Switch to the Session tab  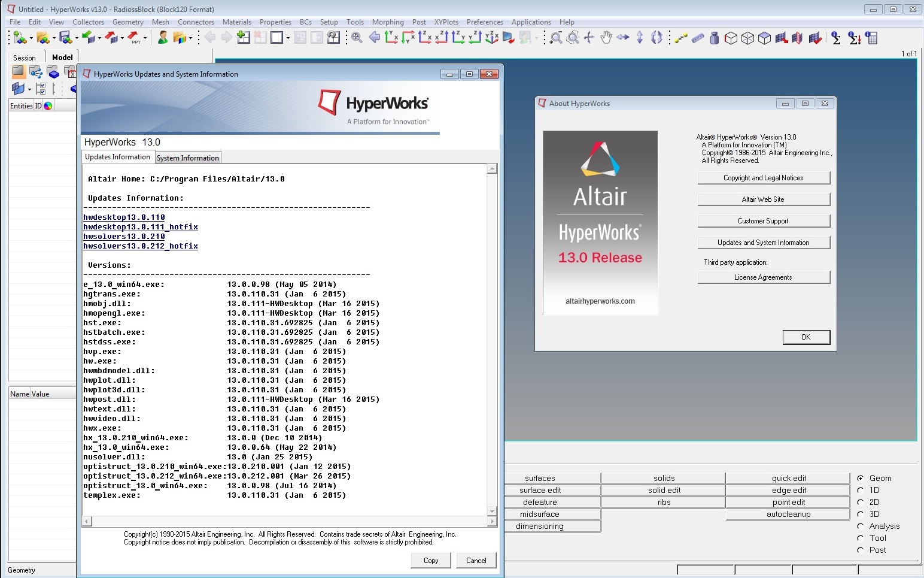click(25, 58)
